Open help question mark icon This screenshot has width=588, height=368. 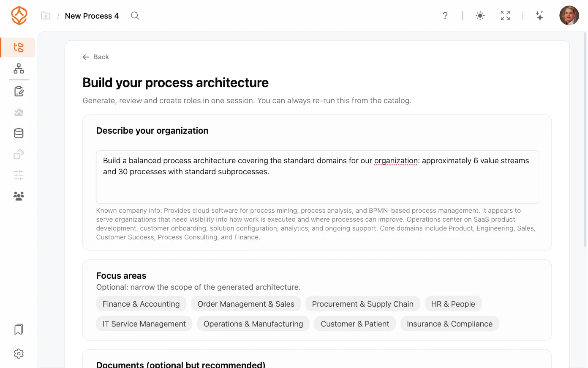445,16
